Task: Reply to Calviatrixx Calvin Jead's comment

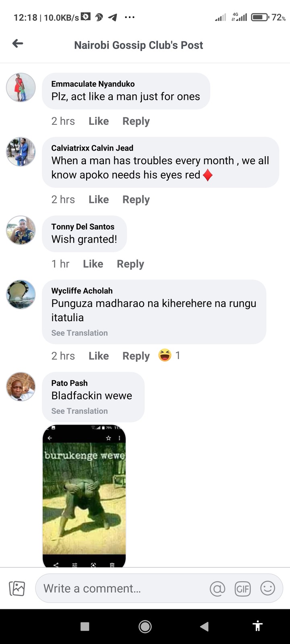Action: (136, 200)
